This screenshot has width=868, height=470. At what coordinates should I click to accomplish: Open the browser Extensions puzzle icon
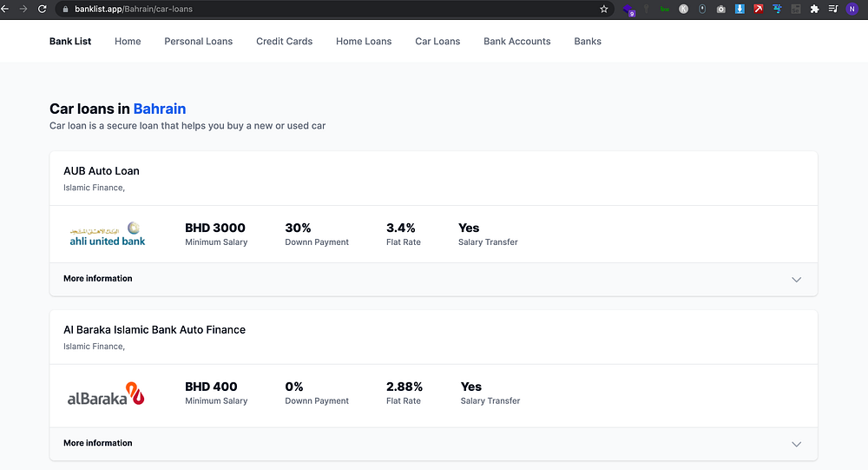(x=814, y=9)
